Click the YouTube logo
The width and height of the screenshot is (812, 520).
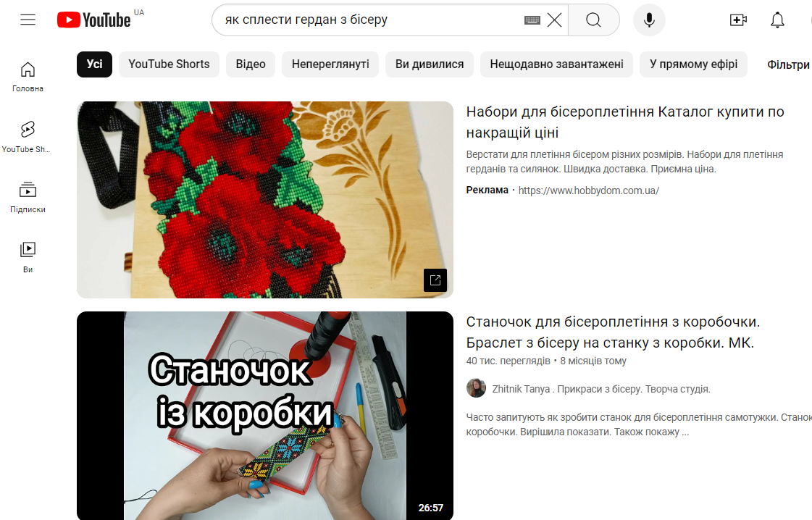(94, 20)
